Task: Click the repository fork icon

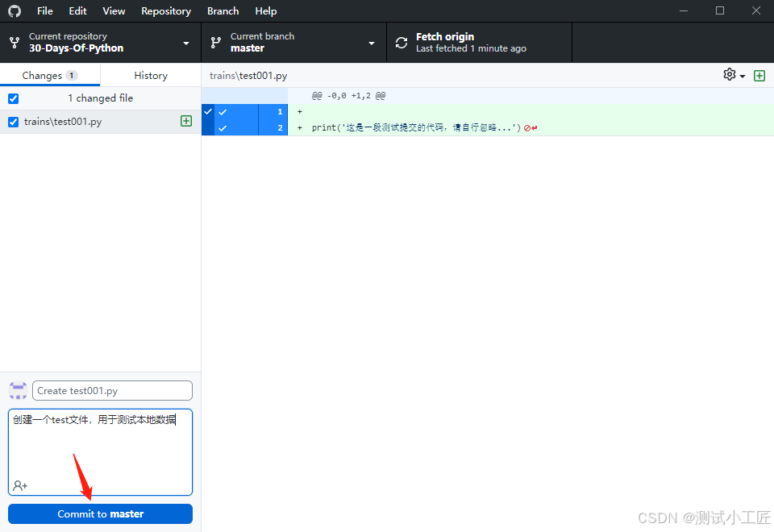Action: (x=15, y=43)
